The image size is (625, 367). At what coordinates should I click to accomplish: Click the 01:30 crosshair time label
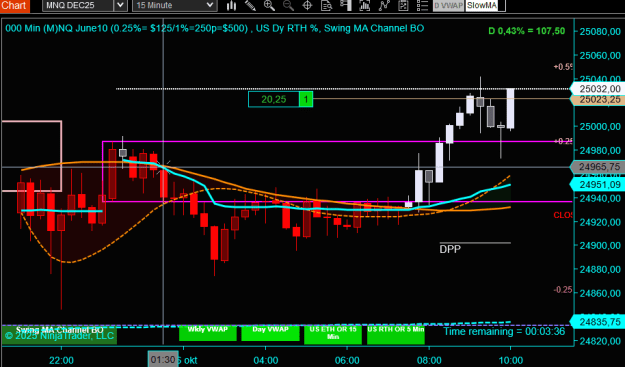[163, 360]
